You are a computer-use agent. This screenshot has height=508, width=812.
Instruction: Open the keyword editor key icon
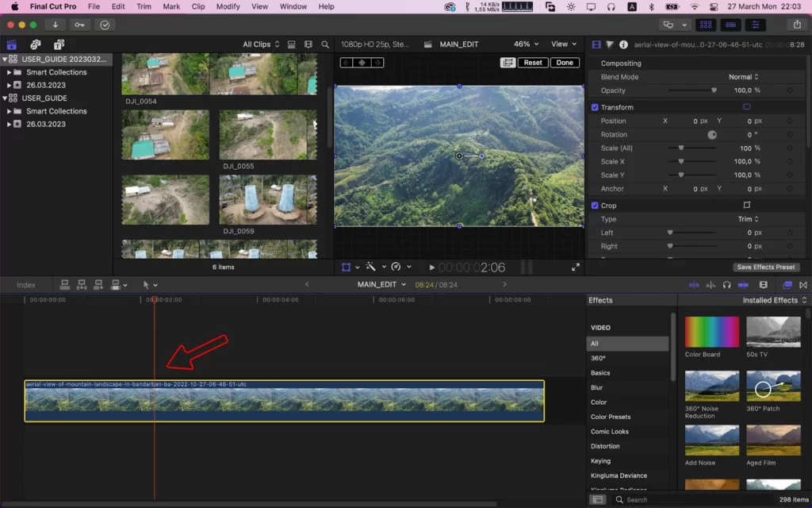click(79, 25)
